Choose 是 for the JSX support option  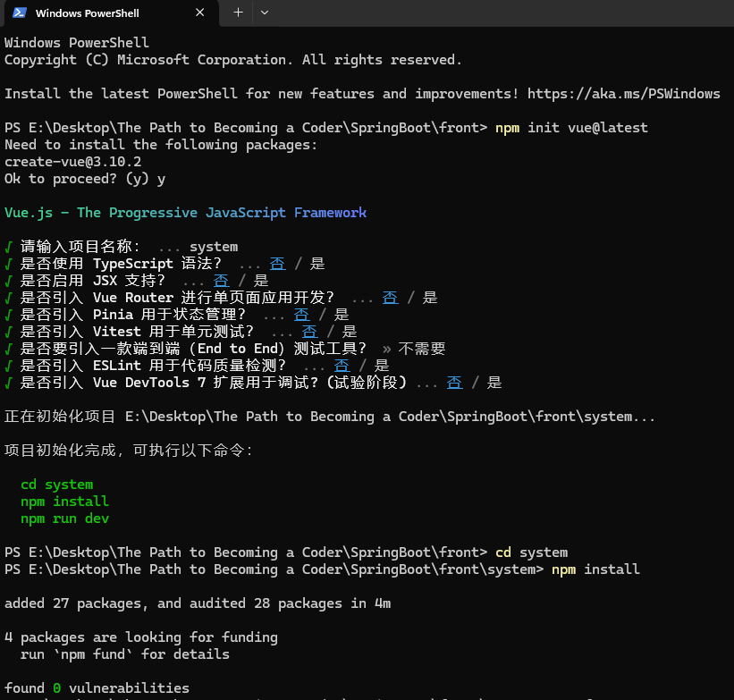(260, 281)
